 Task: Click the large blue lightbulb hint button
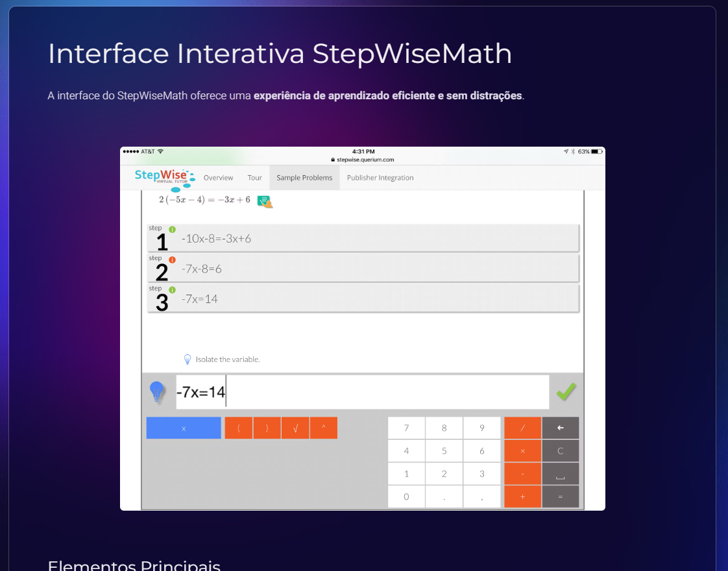[156, 392]
